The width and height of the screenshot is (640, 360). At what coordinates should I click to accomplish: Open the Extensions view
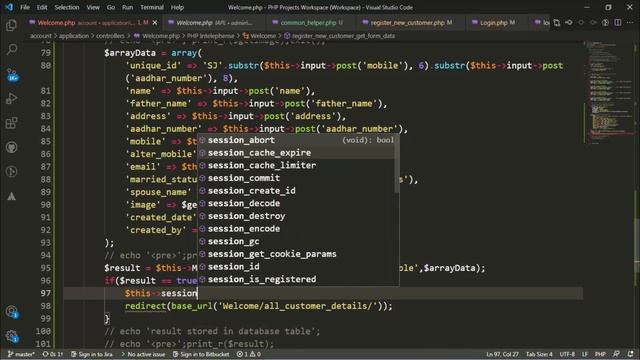coord(11,123)
